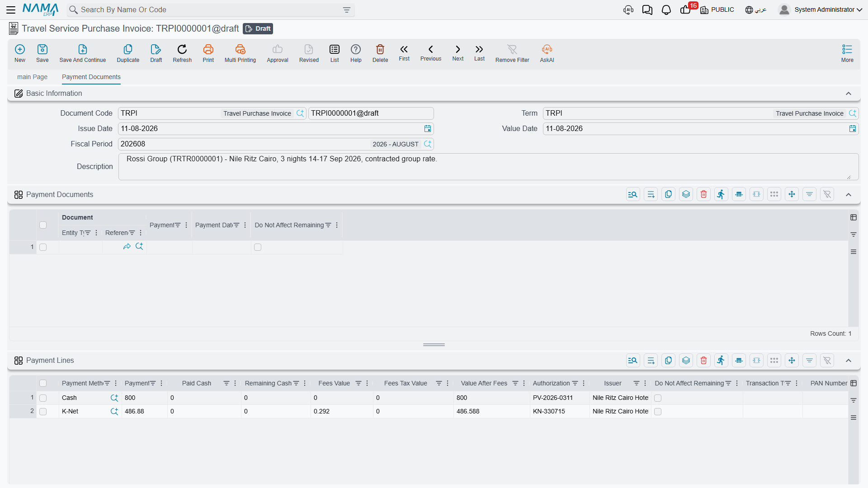Switch language to Arabic
This screenshot has height=488, width=868.
pyautogui.click(x=756, y=9)
